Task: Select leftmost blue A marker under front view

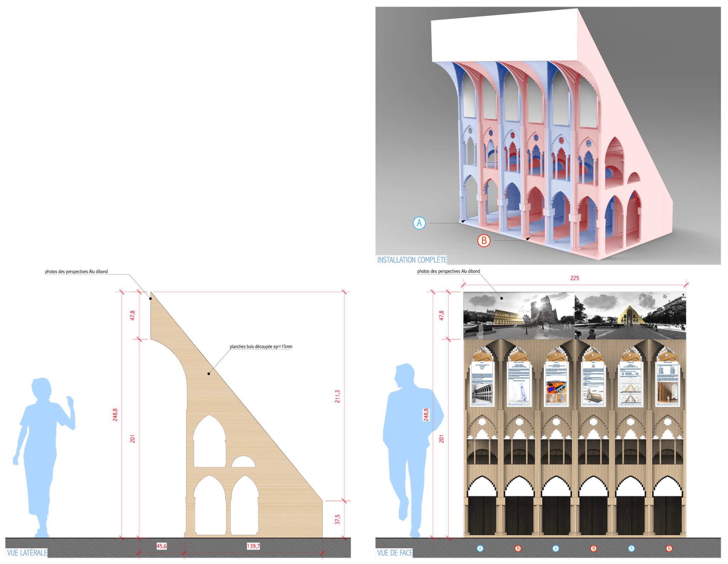Action: pos(480,548)
